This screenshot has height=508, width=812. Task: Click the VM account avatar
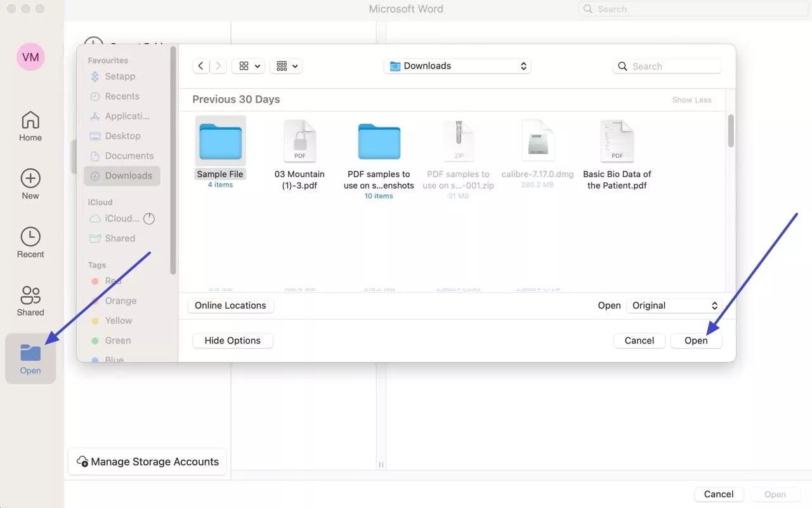30,57
